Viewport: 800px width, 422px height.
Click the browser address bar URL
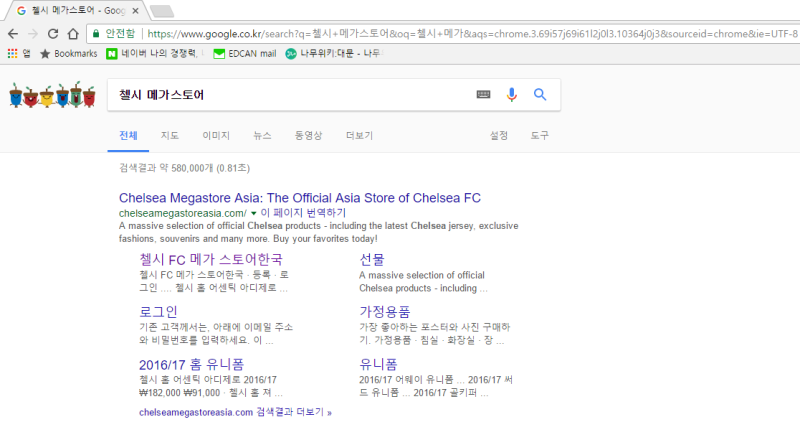pos(472,34)
